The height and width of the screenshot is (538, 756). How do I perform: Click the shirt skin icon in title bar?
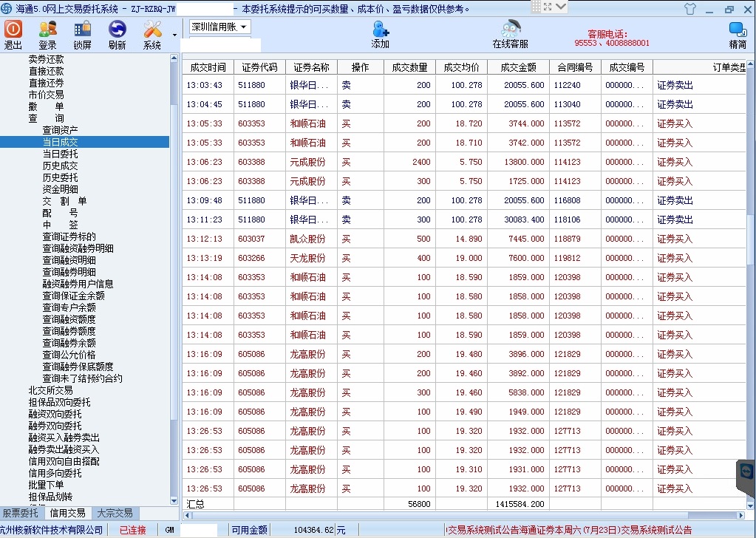pos(690,10)
